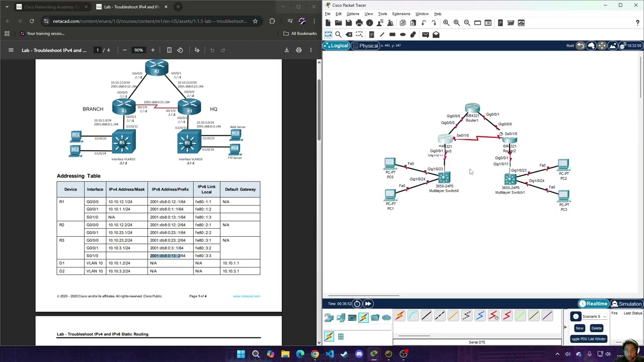Screen dimensions: 644x362
Task: Expand the PDU list panel arrow
Action: coord(565,327)
